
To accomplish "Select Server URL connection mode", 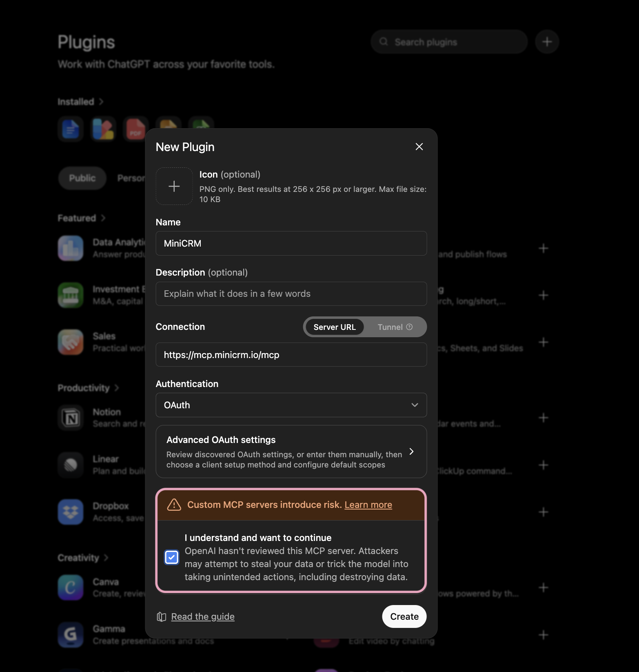I will [x=335, y=327].
